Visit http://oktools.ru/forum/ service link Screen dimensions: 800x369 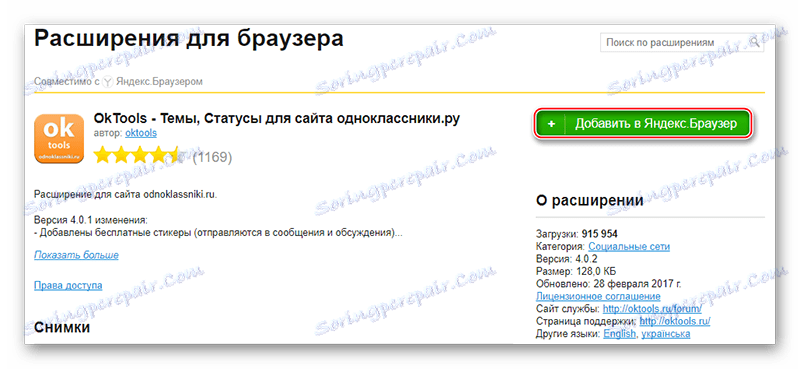653,309
